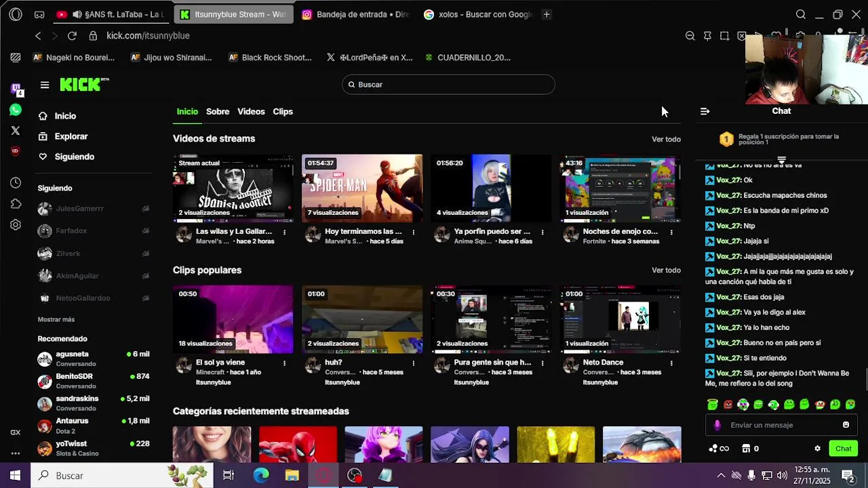Open options for Noches de enojo video
868x488 pixels.
[x=671, y=232]
